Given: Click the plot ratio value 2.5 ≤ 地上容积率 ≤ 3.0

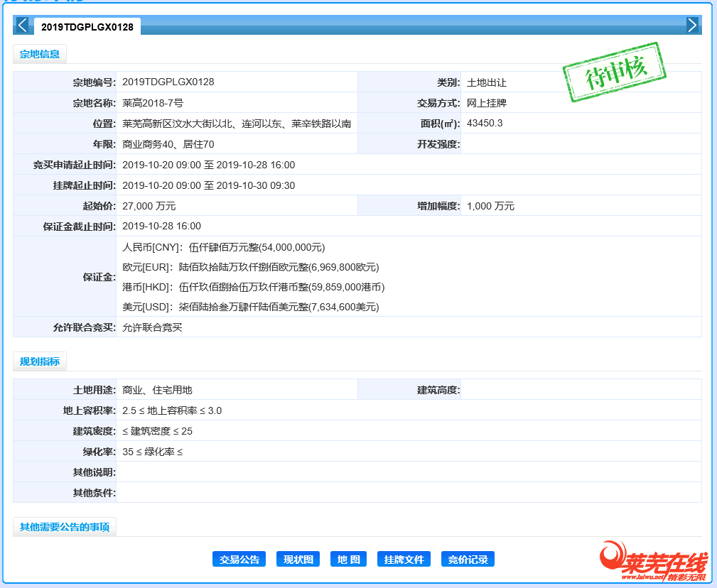Looking at the screenshot, I should (172, 410).
